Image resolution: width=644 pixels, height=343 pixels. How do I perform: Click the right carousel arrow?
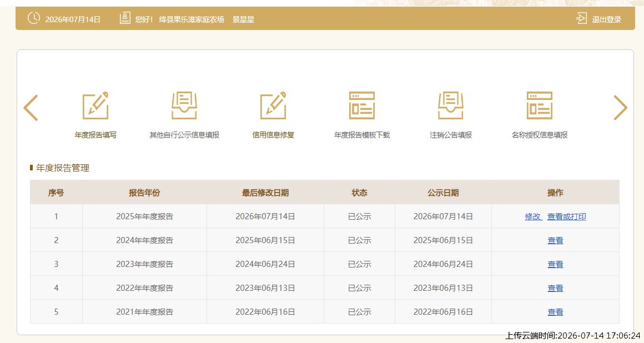tap(620, 108)
